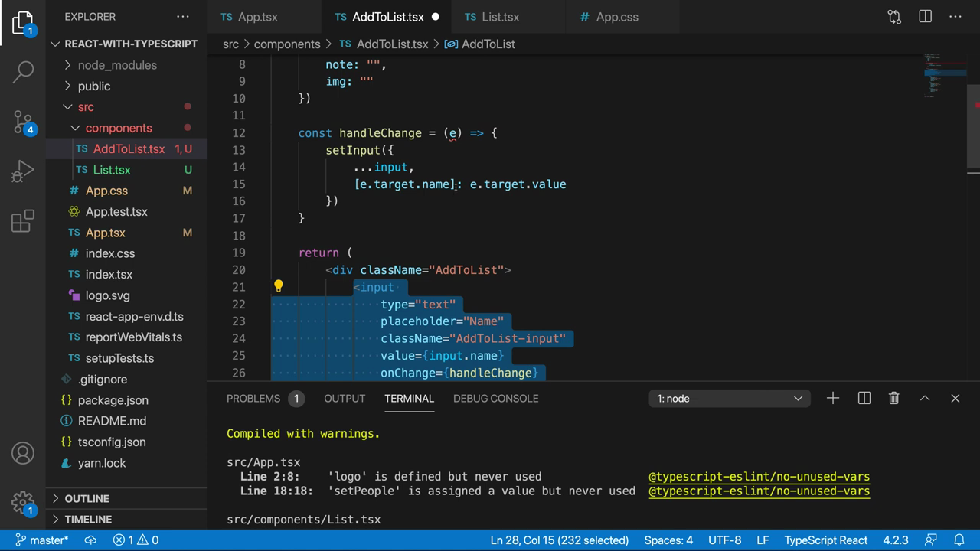Screen dimensions: 980x551
Task: Open notifications bell in status bar
Action: [x=959, y=540]
